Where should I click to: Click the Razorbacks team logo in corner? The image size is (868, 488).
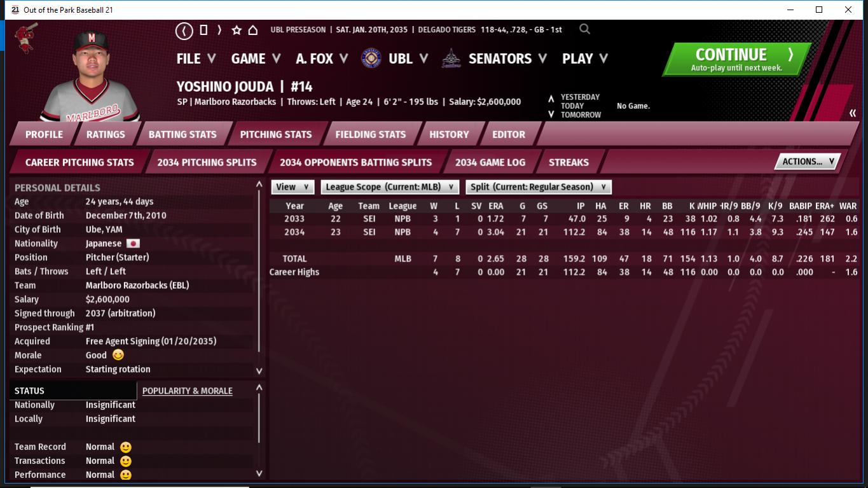tap(27, 38)
